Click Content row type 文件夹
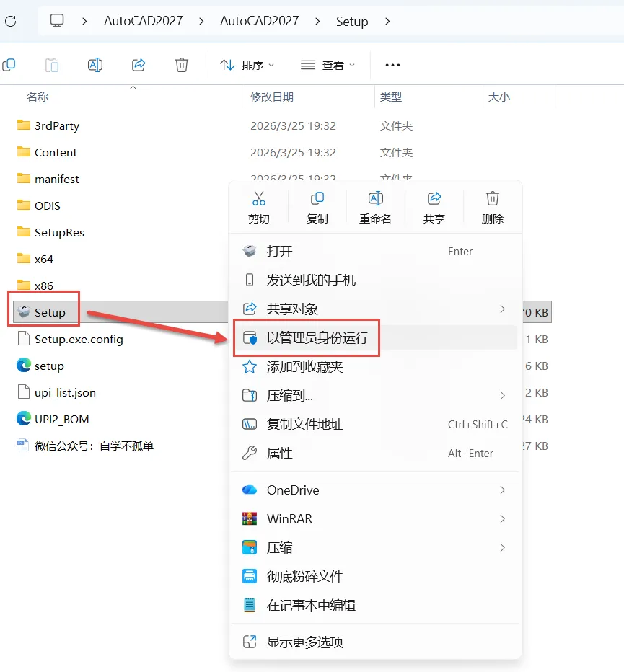624x672 pixels. [x=396, y=152]
